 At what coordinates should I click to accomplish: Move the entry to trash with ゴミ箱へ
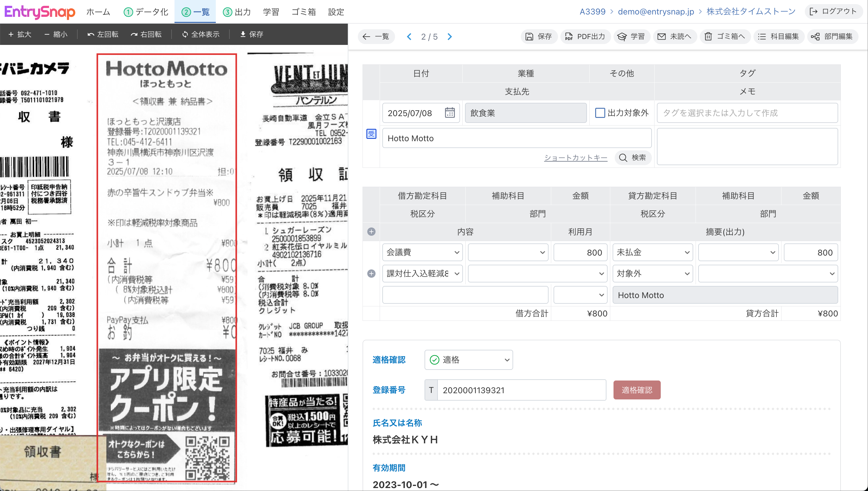725,36
